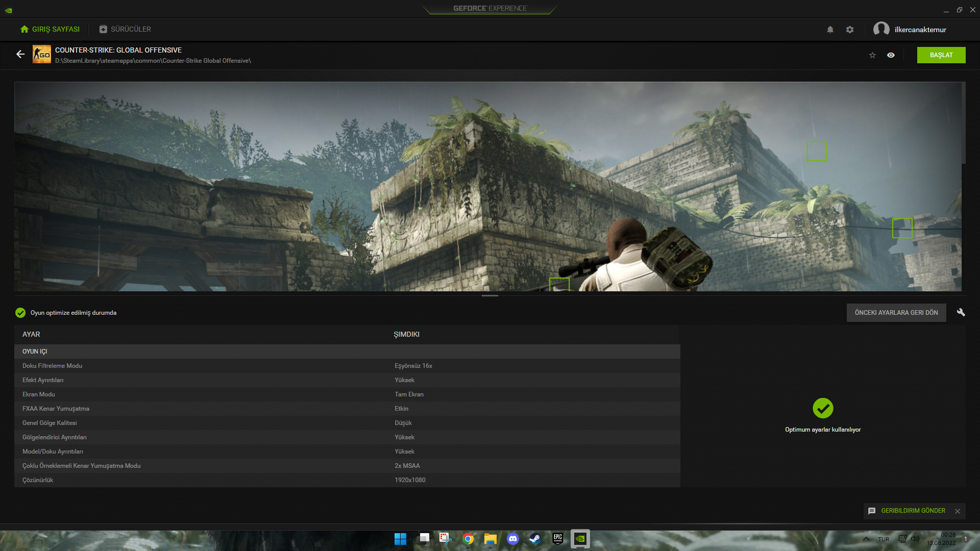Click the back arrow icon

(x=20, y=54)
